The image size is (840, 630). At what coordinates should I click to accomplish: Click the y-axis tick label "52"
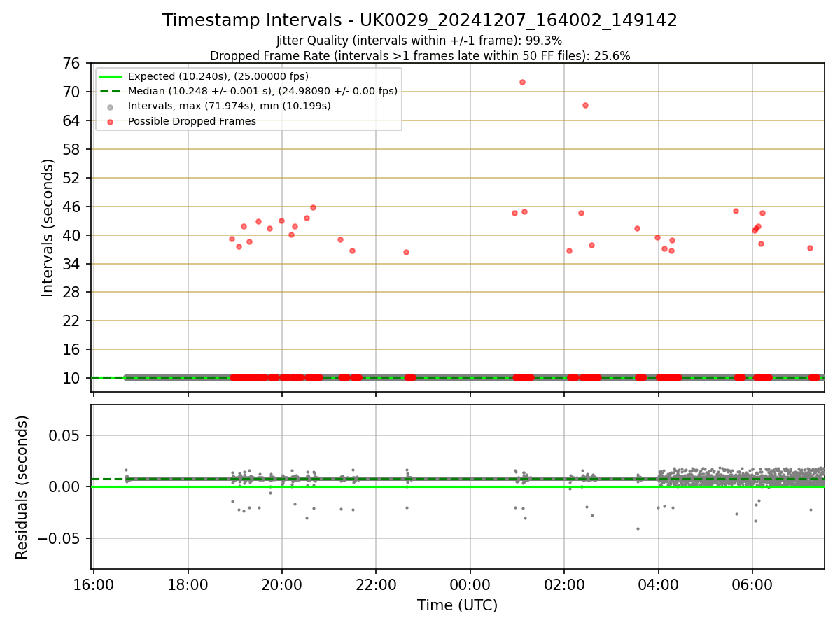73,178
